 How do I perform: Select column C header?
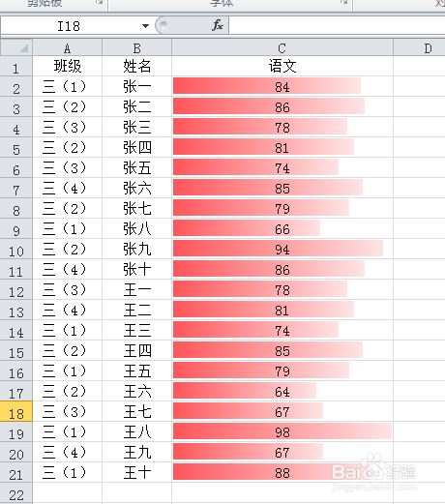pos(282,48)
